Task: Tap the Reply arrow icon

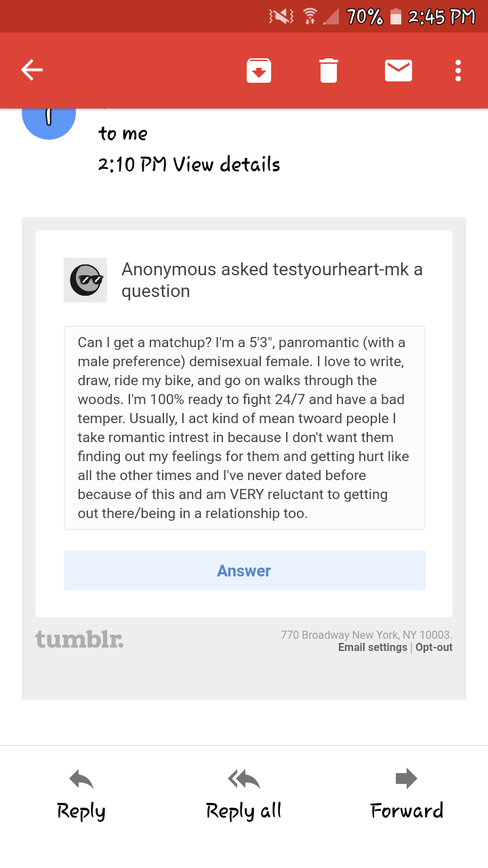Action: (x=81, y=780)
